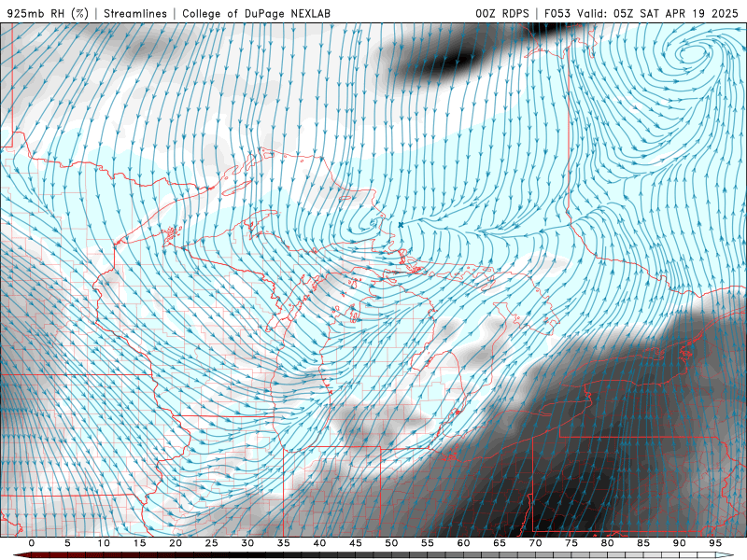The height and width of the screenshot is (560, 747).
Task: Click the '0' colorbar tick label
Action: pyautogui.click(x=32, y=543)
